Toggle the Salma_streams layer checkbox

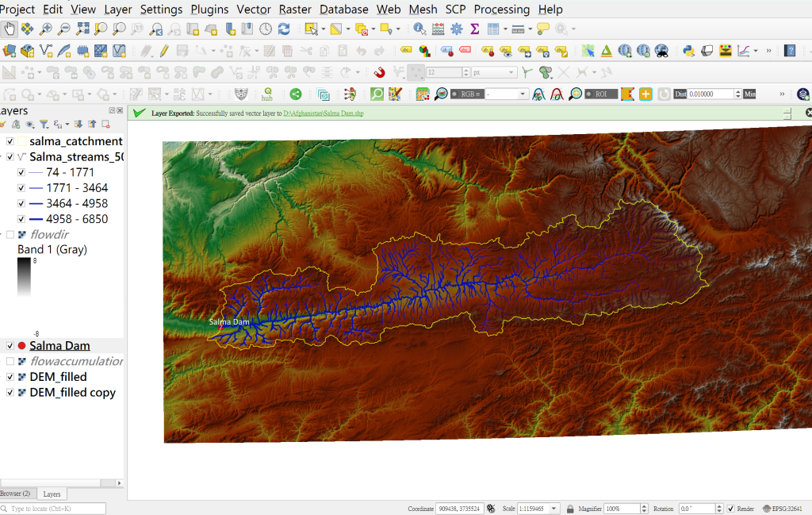(x=10, y=157)
